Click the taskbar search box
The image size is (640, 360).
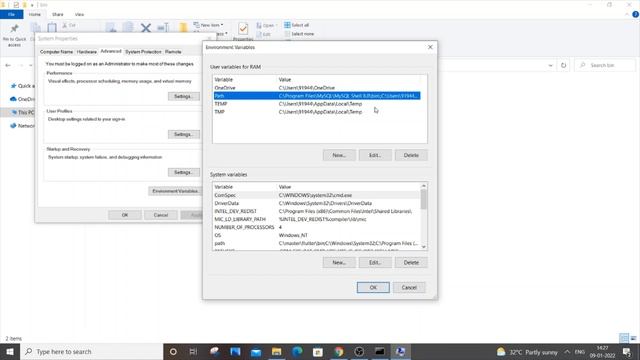(91, 351)
